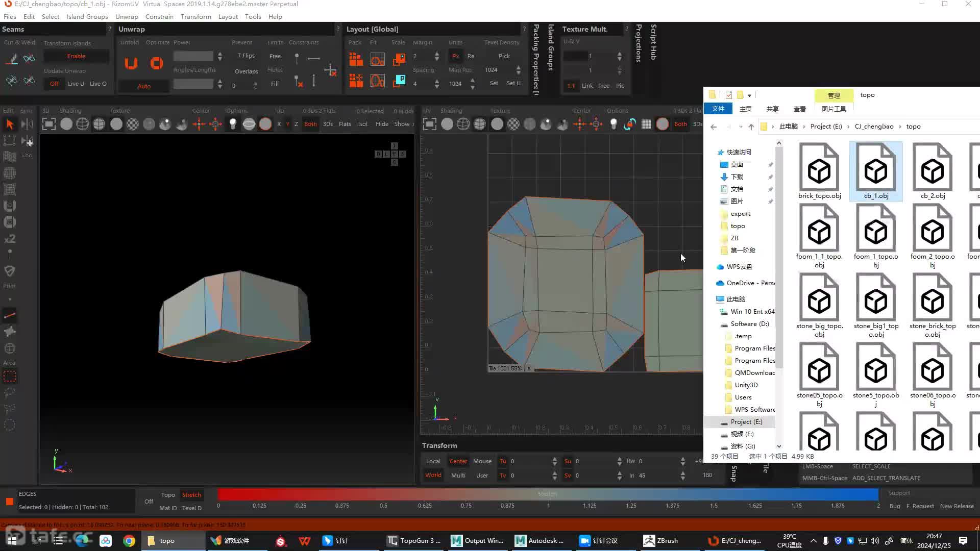Click the upper Power slider field in Unwrap
The width and height of the screenshot is (980, 551).
(x=193, y=56)
